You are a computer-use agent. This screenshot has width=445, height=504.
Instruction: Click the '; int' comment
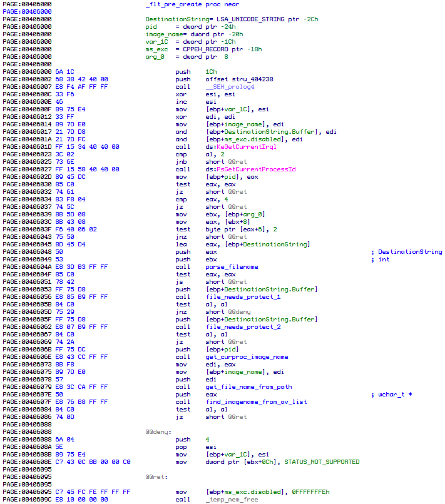tap(381, 260)
